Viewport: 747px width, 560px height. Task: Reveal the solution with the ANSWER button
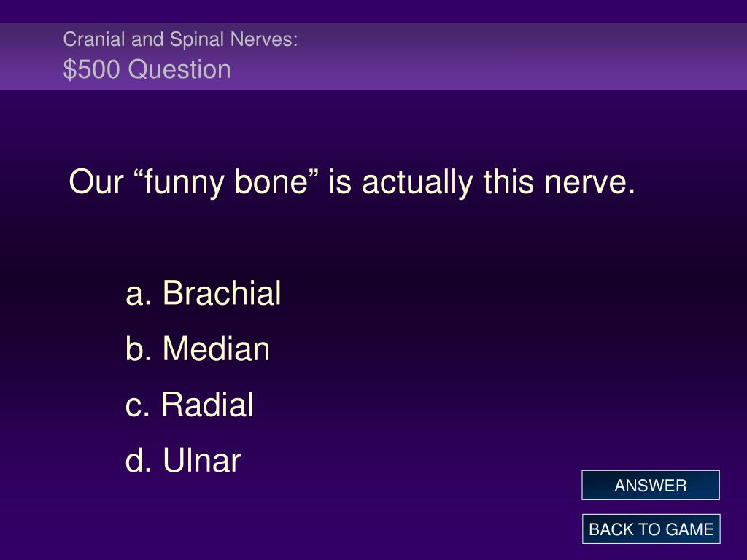tap(650, 485)
